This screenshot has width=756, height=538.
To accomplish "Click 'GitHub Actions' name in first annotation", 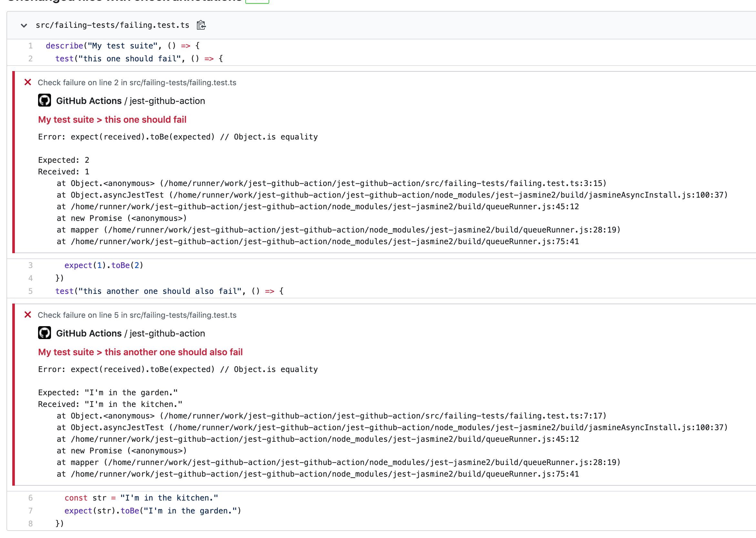I will (89, 101).
